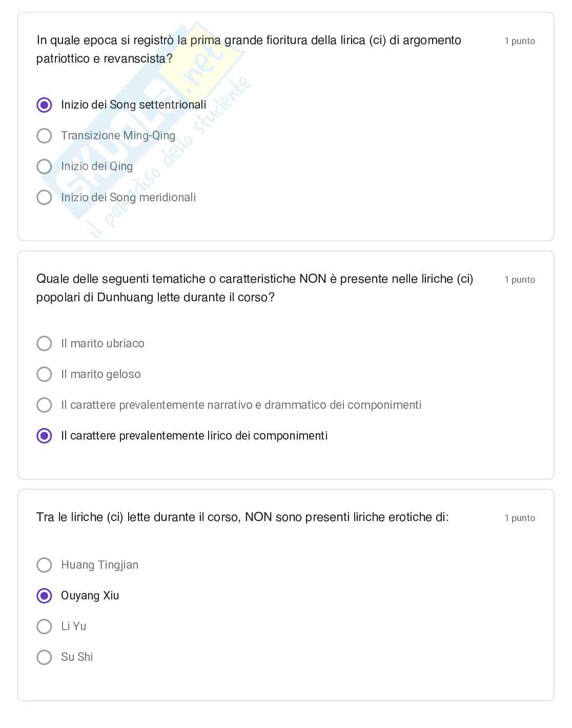Choose 'Il marito geloso' radio option
Image resolution: width=572 pixels, height=728 pixels.
[x=45, y=374]
